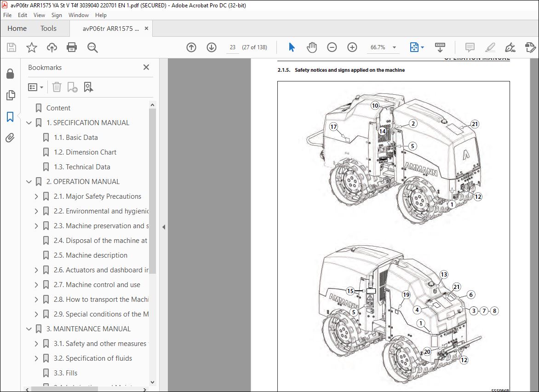Add a new bookmark
Viewport: 539px width, 392px height.
[72, 87]
